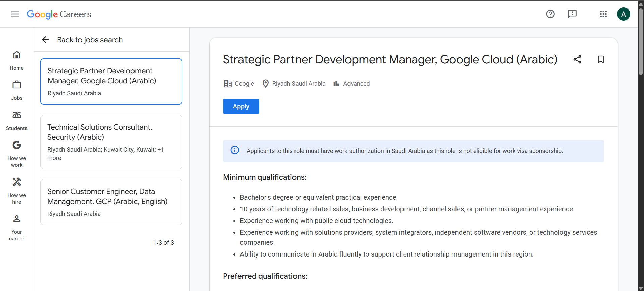Go to Home in sidebar
The height and width of the screenshot is (291, 644).
click(17, 61)
